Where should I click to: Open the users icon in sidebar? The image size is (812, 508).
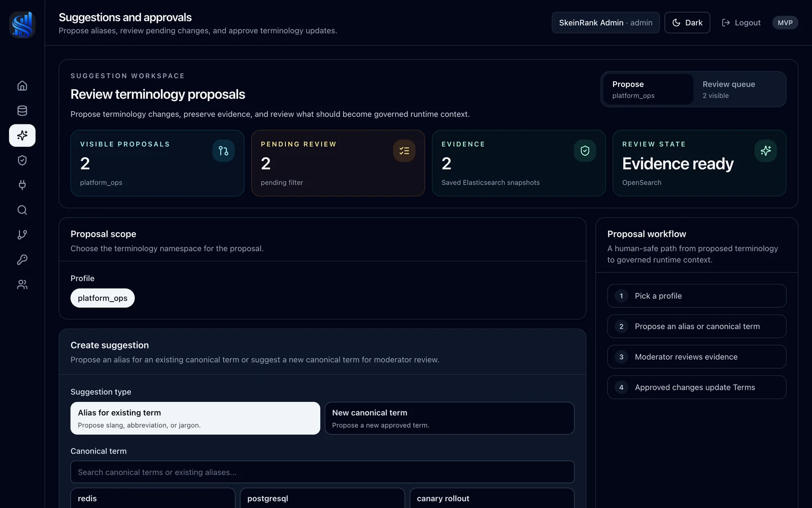click(22, 284)
